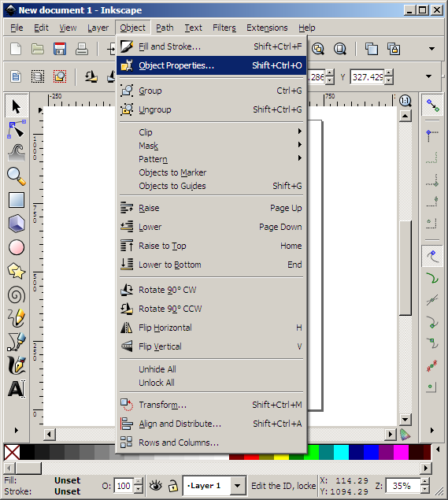The image size is (448, 500).
Task: Open the color management icon below scrollbar
Action: pos(405,435)
